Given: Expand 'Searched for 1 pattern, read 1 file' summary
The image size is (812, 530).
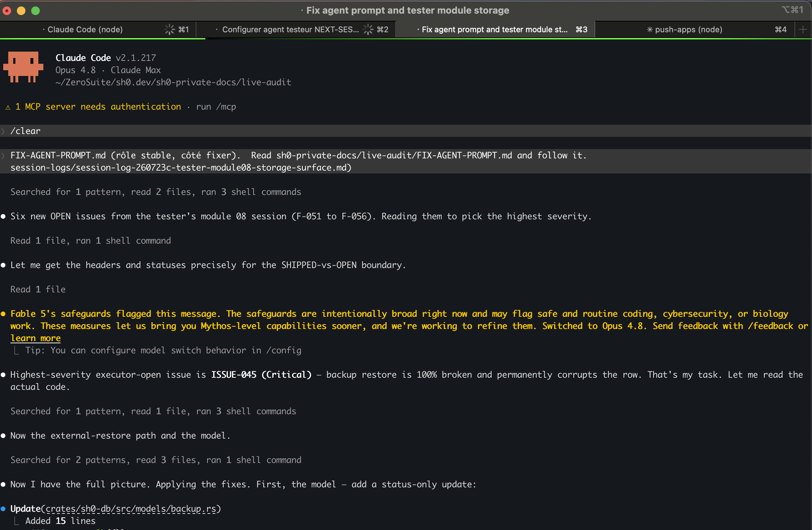Looking at the screenshot, I should (x=153, y=411).
